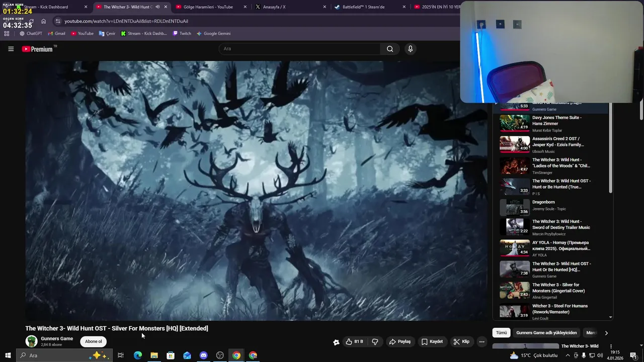644x362 pixels.
Task: Click the search magnifier button
Action: point(390,49)
